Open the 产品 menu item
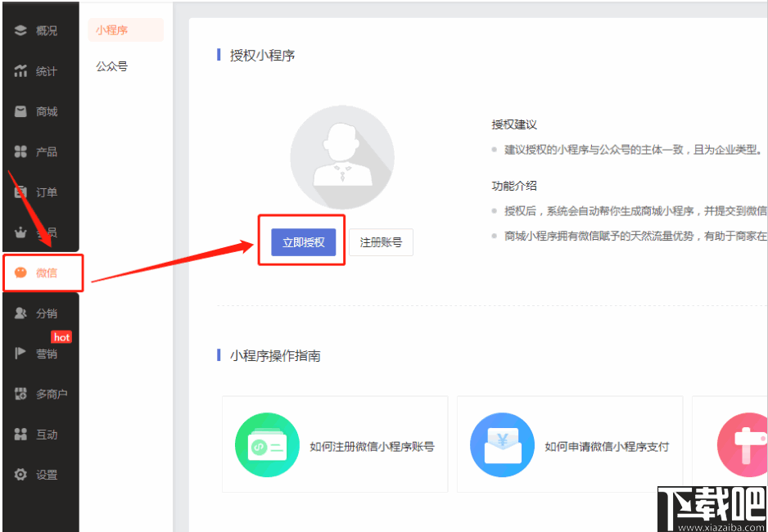 [47, 152]
